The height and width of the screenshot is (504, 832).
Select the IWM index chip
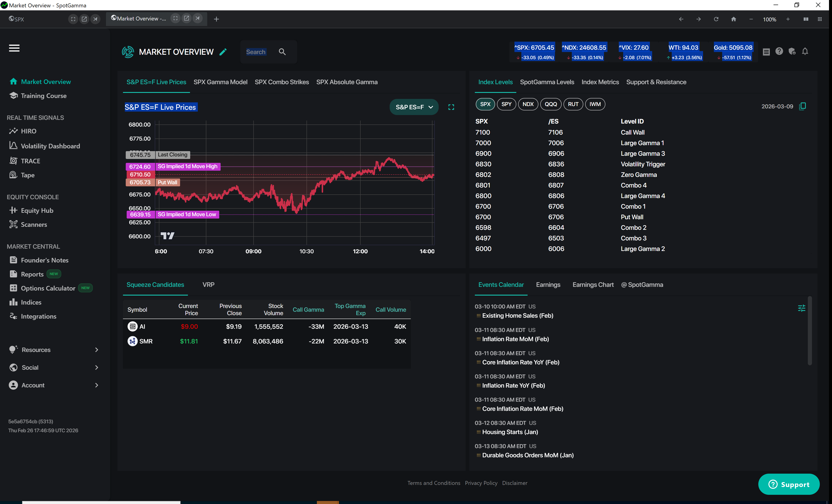point(595,104)
